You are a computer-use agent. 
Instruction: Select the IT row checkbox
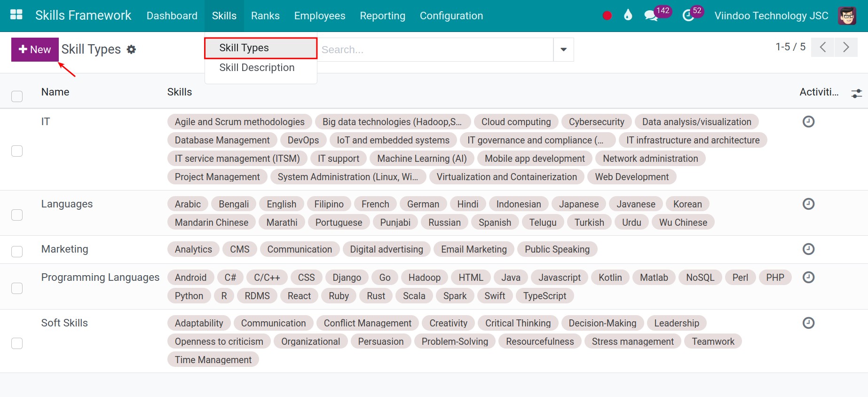17,151
